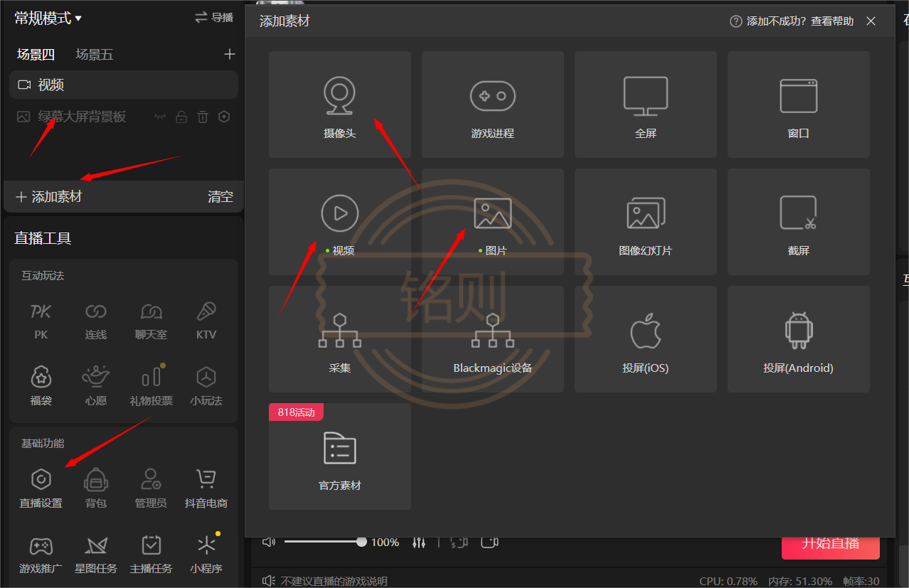909x588 pixels.
Task: Open the 心愿 wish tool
Action: click(96, 387)
